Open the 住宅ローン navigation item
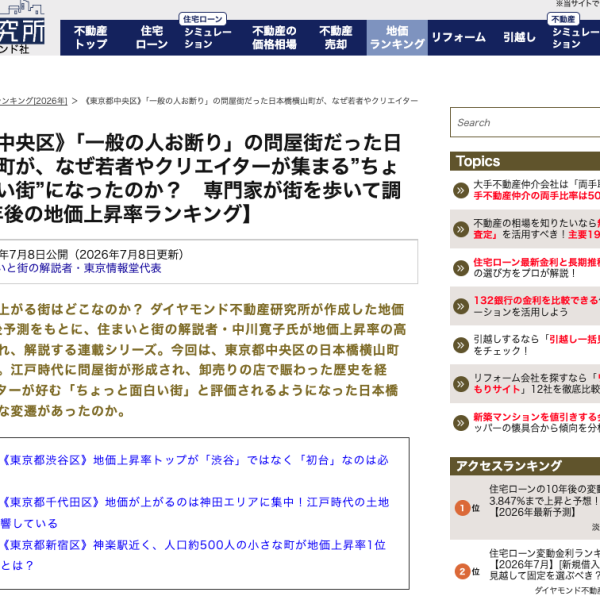The image size is (600, 600). (152, 38)
